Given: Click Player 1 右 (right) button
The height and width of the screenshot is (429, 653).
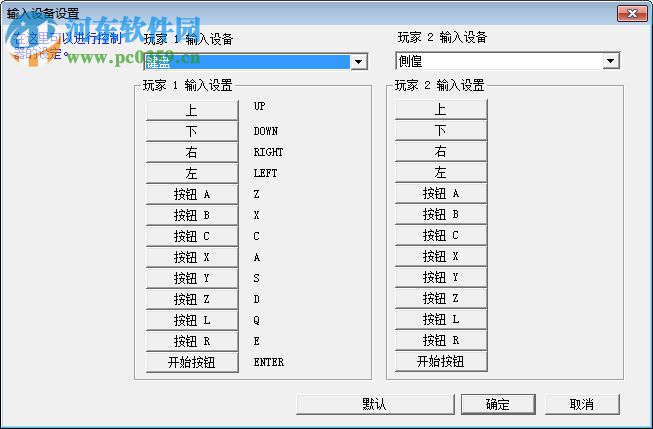Looking at the screenshot, I should 192,152.
